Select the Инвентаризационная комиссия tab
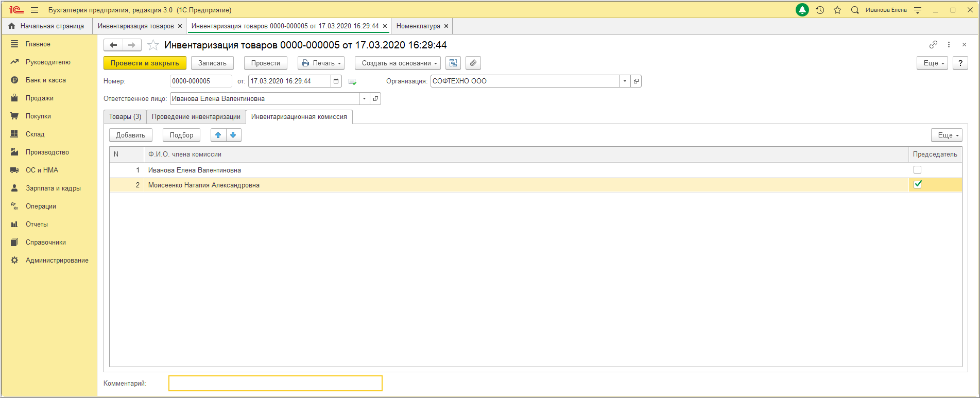The width and height of the screenshot is (980, 398). point(299,117)
